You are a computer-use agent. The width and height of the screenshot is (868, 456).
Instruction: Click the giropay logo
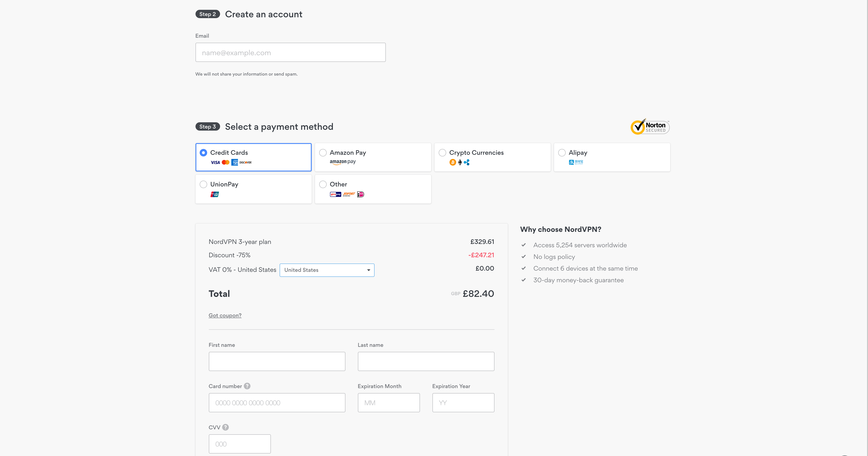(335, 194)
